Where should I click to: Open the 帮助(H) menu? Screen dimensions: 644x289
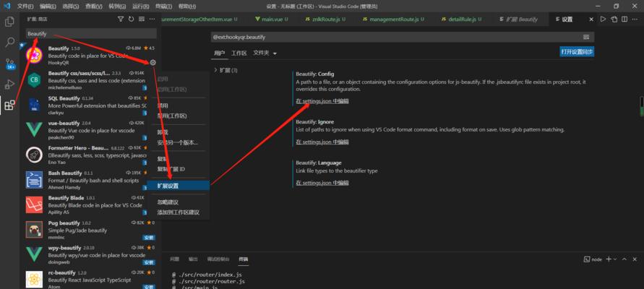coord(187,7)
